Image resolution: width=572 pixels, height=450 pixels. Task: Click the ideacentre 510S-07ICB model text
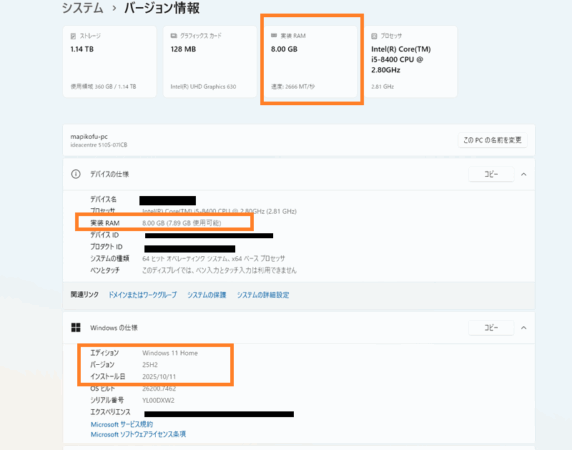(x=99, y=145)
